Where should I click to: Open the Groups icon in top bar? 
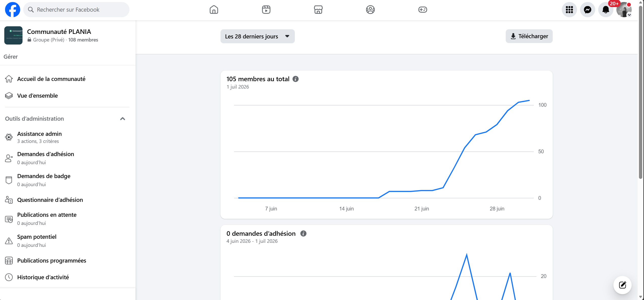coord(370,10)
